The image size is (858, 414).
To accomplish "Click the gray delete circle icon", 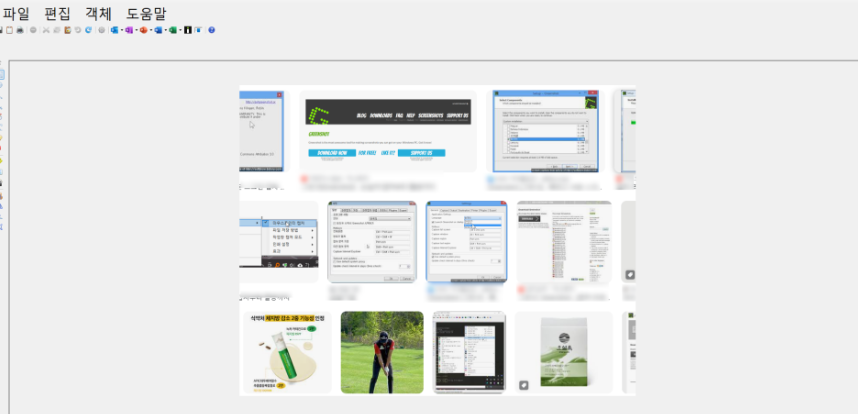I will [33, 30].
